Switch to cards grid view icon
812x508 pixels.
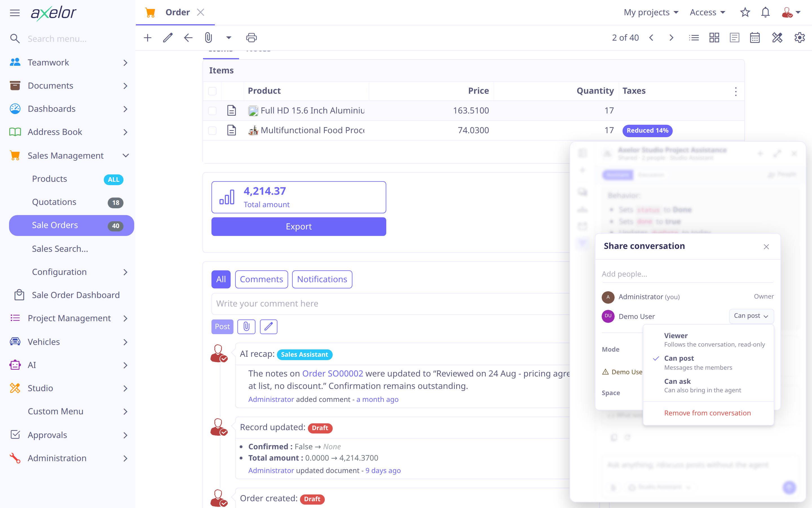(714, 38)
